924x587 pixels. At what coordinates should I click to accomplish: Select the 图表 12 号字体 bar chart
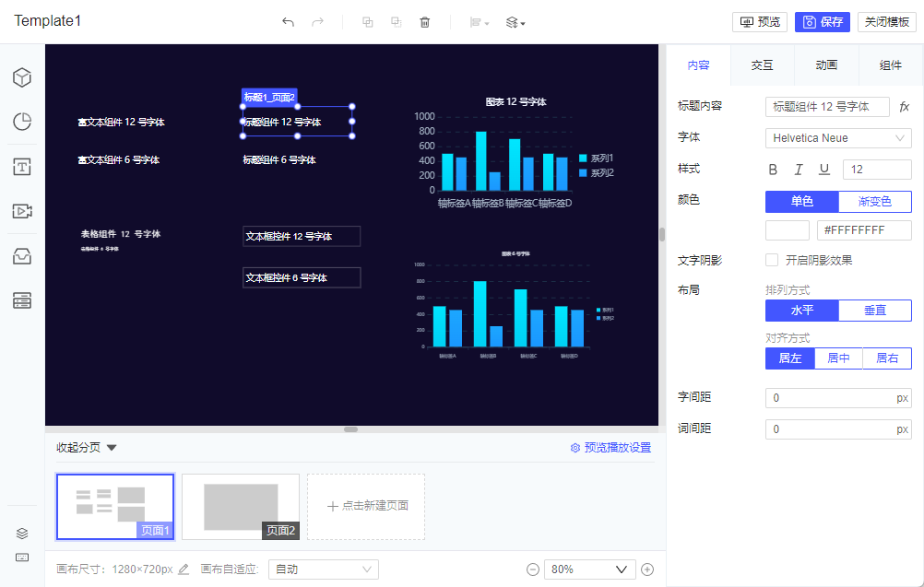pyautogui.click(x=515, y=153)
